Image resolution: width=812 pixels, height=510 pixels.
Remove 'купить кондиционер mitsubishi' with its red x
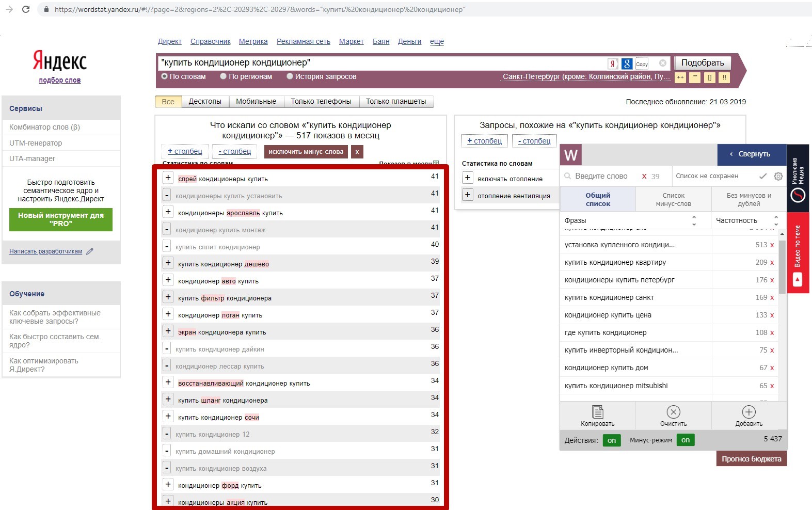772,386
